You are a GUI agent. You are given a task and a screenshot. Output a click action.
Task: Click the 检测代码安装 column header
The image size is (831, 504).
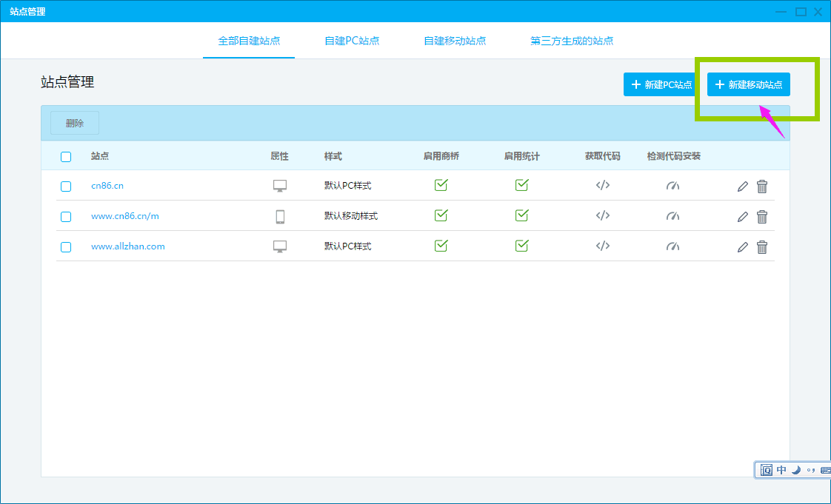click(673, 156)
